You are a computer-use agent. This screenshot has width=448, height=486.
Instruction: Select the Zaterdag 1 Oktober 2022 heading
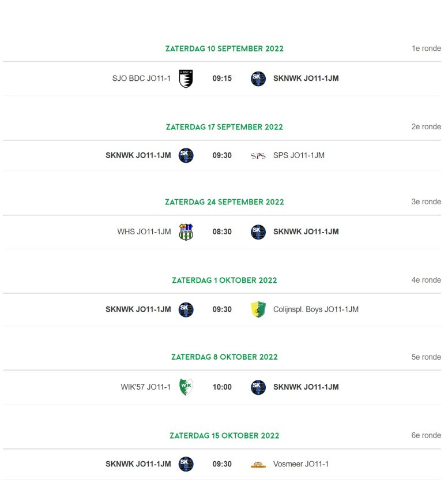[x=224, y=280]
